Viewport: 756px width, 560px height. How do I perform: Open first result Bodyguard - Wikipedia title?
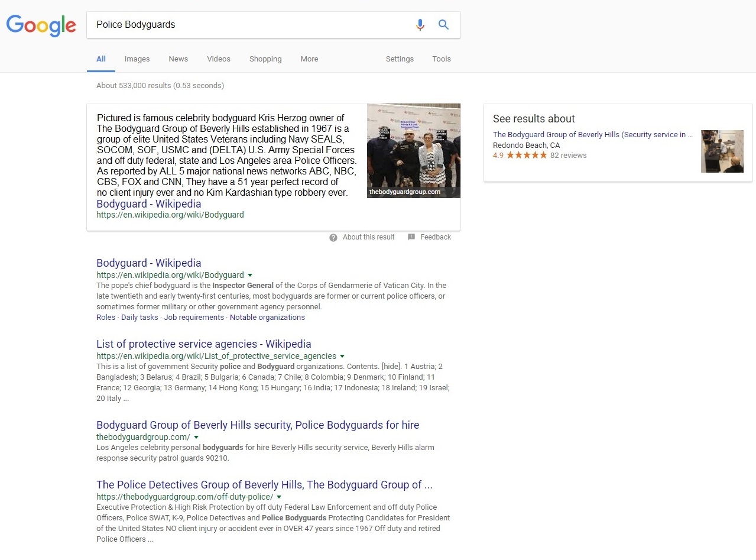pos(149,263)
